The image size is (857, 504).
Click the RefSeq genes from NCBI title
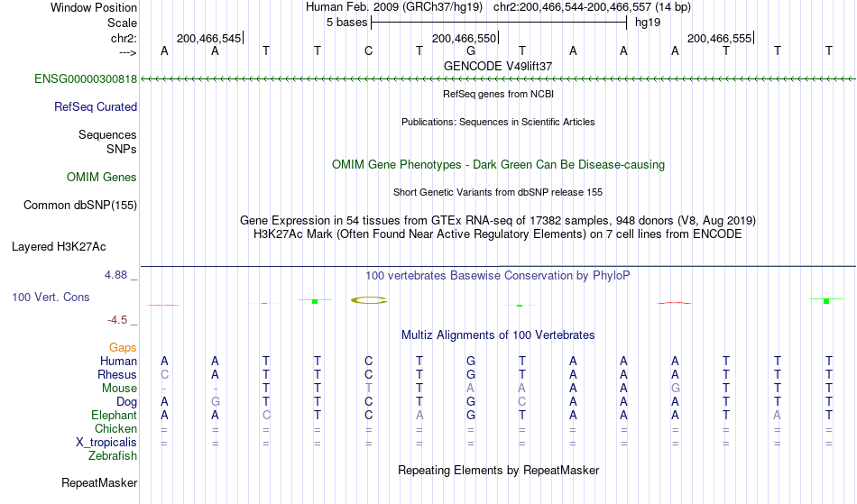(499, 94)
